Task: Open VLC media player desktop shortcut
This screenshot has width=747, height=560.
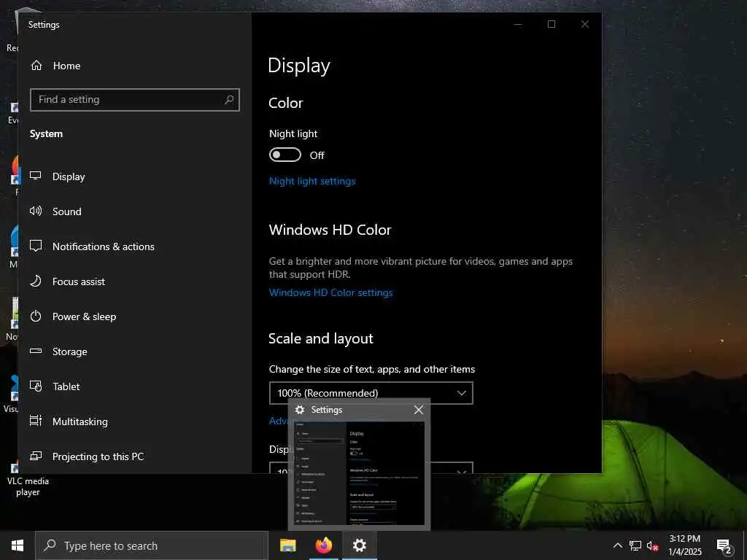Action: click(27, 478)
